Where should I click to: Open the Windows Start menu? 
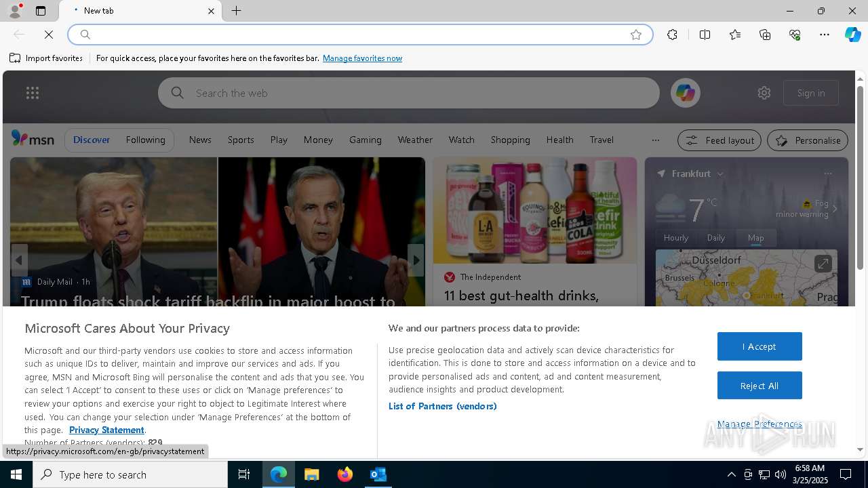16,474
